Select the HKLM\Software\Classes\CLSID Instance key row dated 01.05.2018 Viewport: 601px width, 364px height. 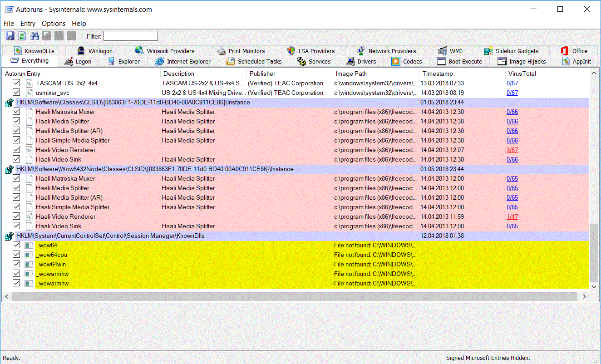point(302,102)
